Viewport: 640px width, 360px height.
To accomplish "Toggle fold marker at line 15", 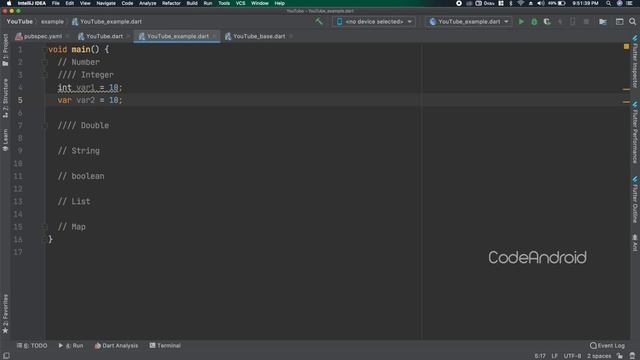I will click(x=44, y=227).
